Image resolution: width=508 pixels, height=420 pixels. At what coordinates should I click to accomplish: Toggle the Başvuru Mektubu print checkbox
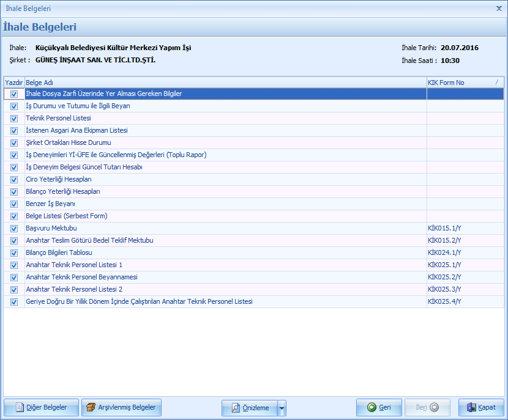(13, 229)
